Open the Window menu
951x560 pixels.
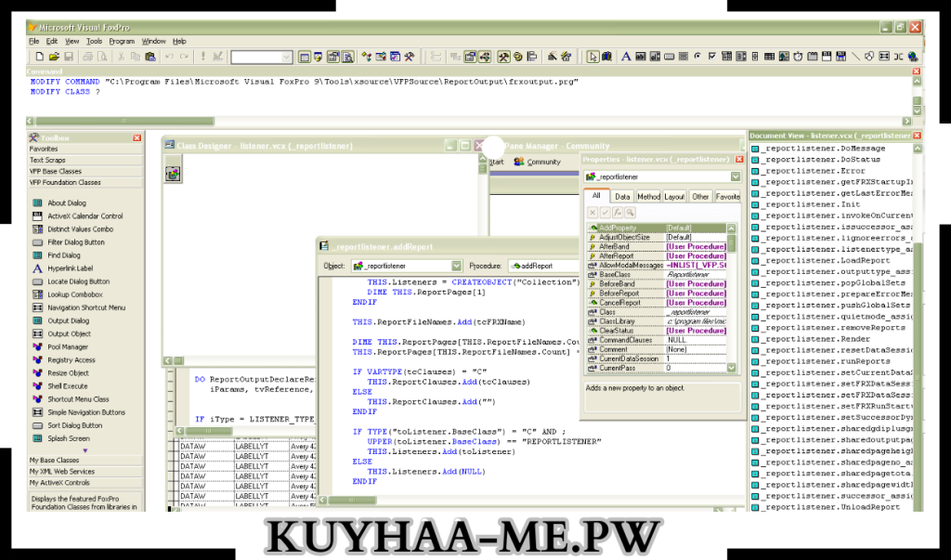point(153,41)
